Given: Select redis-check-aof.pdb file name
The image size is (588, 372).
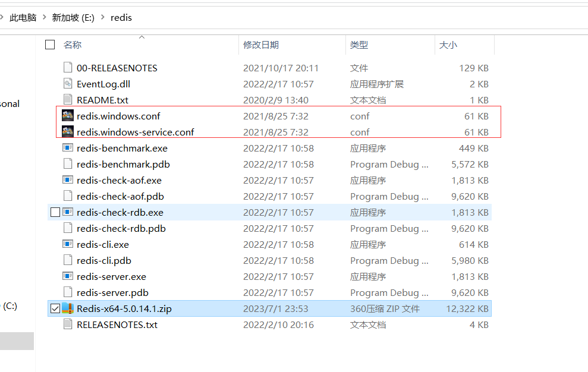Looking at the screenshot, I should [x=120, y=197].
